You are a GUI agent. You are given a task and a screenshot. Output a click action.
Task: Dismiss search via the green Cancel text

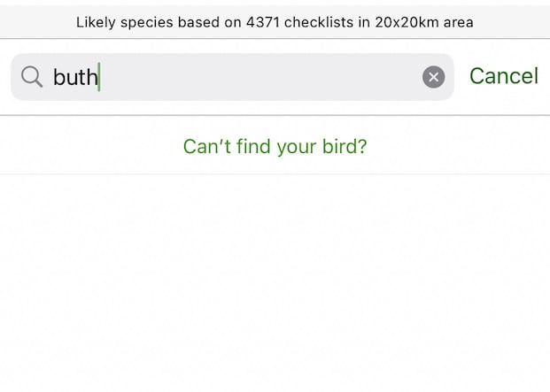503,76
